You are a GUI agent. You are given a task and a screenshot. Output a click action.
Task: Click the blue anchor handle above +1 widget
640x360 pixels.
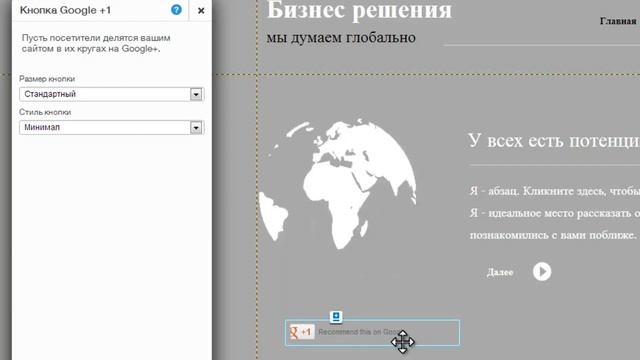pyautogui.click(x=336, y=317)
